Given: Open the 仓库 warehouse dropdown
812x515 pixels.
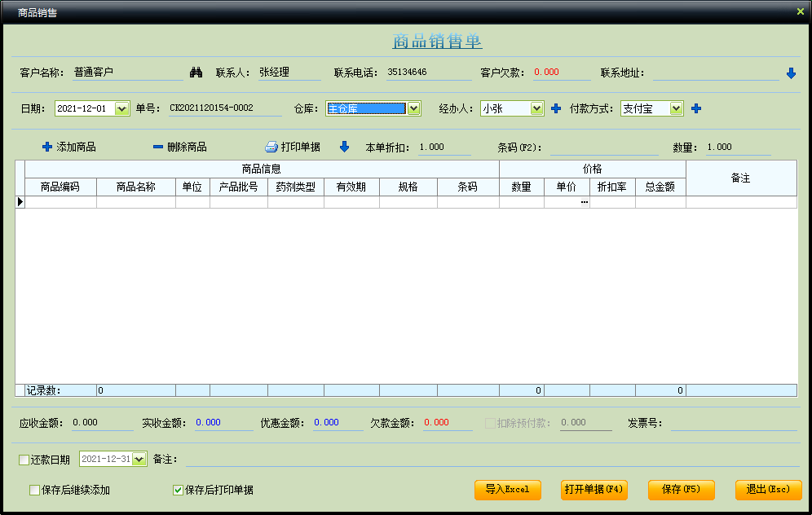Looking at the screenshot, I should point(413,108).
